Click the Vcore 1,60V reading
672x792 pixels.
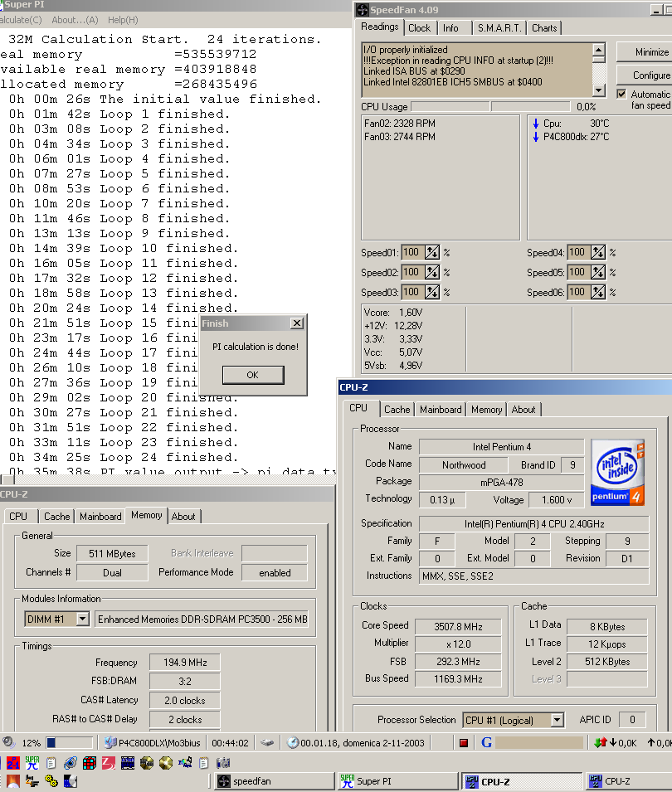click(x=393, y=312)
